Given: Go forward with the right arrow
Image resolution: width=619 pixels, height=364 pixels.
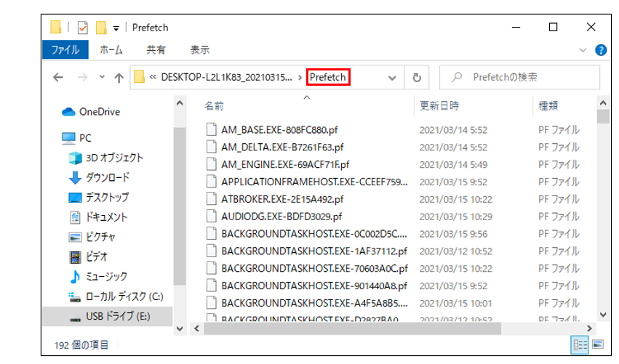Looking at the screenshot, I should coord(82,77).
